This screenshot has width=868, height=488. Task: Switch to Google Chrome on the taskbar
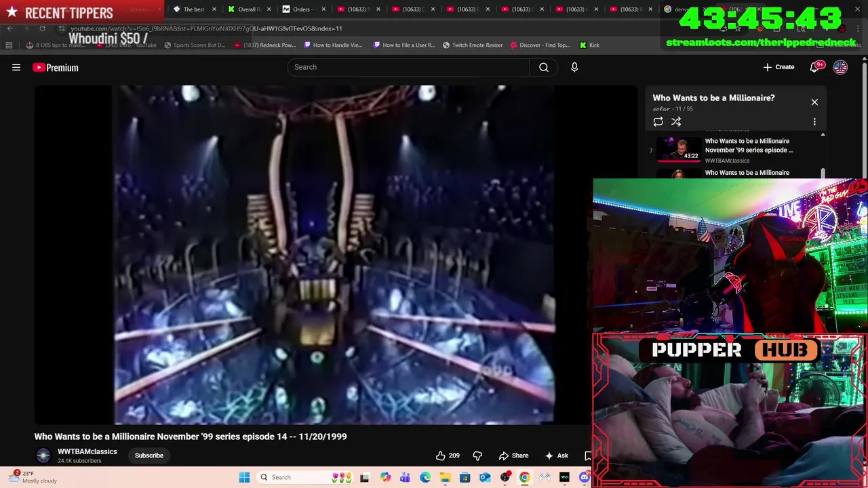click(525, 478)
